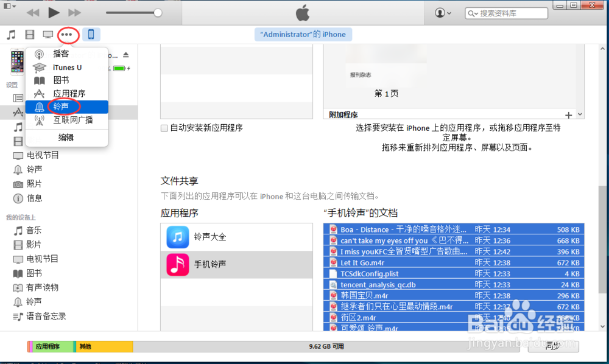Choose 应用程序 from the popup menu
Screen dimensions: 609x364
coord(67,94)
